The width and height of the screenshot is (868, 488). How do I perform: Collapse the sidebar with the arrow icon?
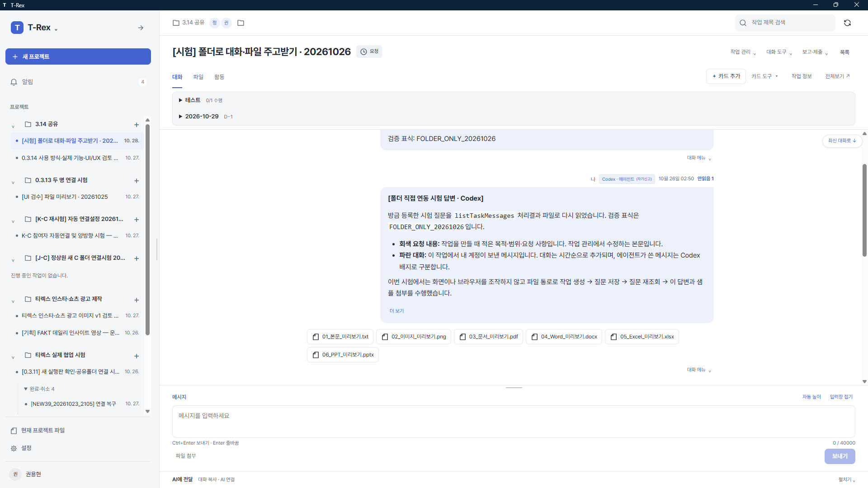(141, 28)
